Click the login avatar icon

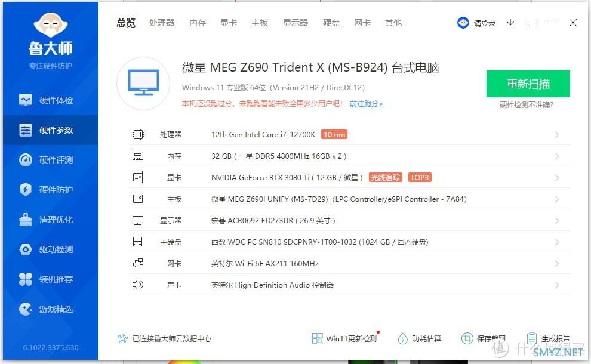[463, 23]
